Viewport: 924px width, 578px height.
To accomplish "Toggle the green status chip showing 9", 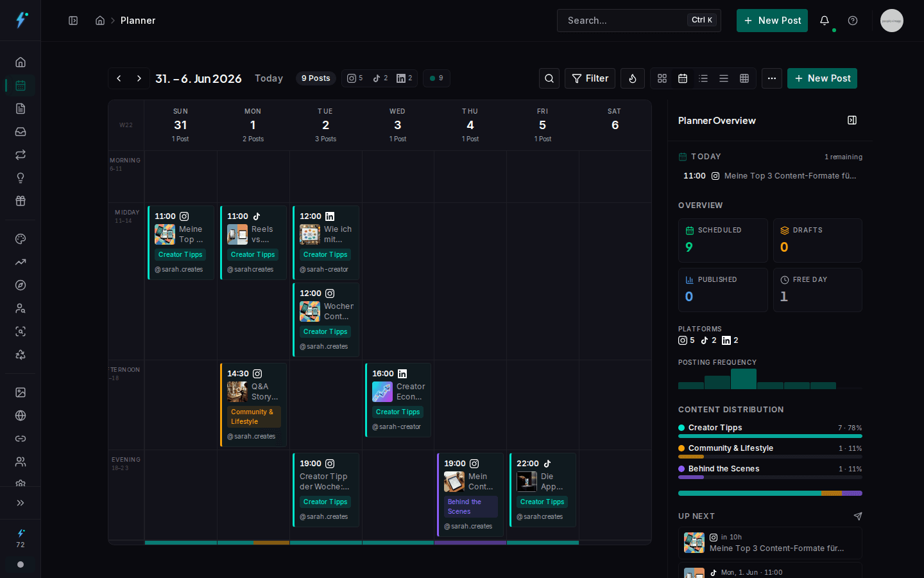I will [x=436, y=78].
